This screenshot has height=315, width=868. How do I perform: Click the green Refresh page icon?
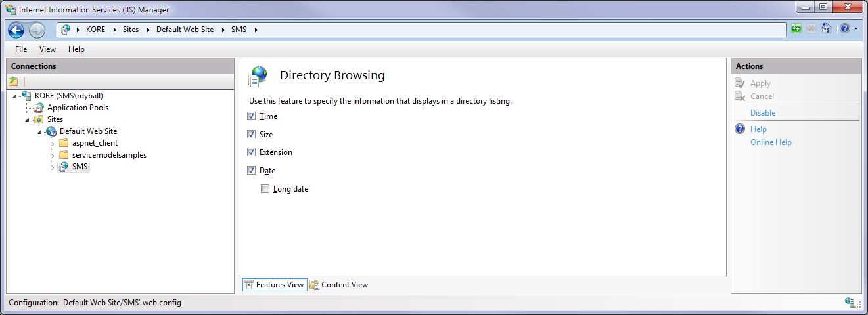(x=796, y=29)
